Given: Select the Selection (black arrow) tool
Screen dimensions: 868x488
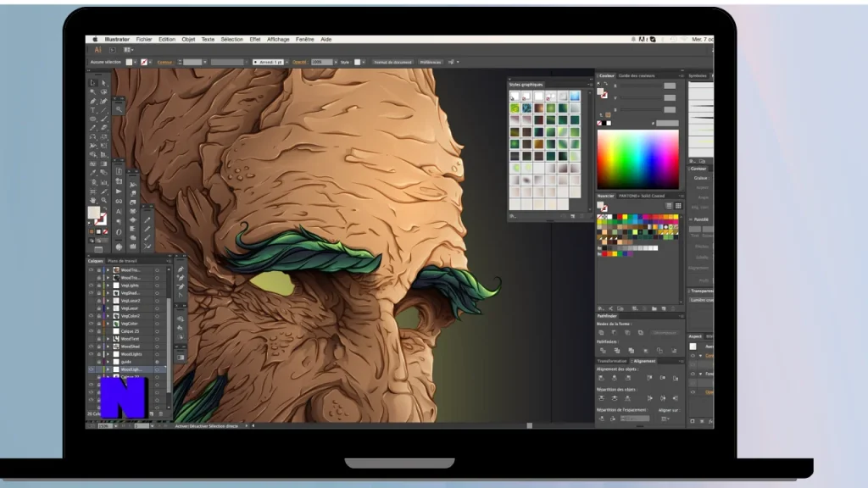Looking at the screenshot, I should [x=93, y=83].
